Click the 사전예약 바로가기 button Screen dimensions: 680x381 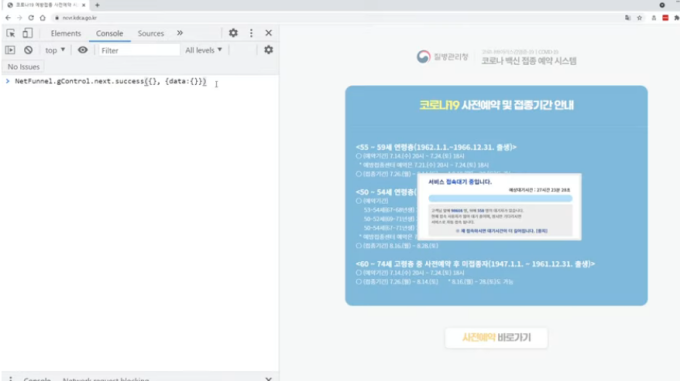(x=496, y=337)
